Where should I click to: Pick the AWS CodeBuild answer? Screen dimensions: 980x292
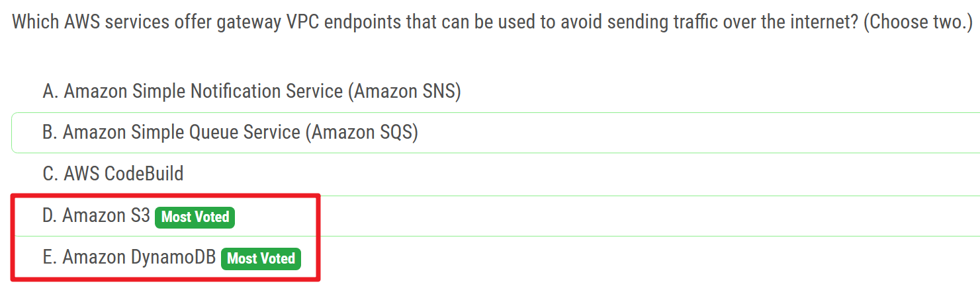point(113,174)
